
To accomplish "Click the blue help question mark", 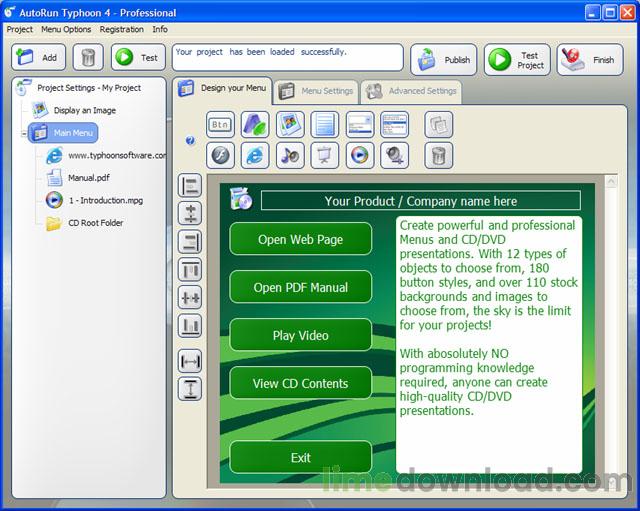I will click(x=190, y=141).
